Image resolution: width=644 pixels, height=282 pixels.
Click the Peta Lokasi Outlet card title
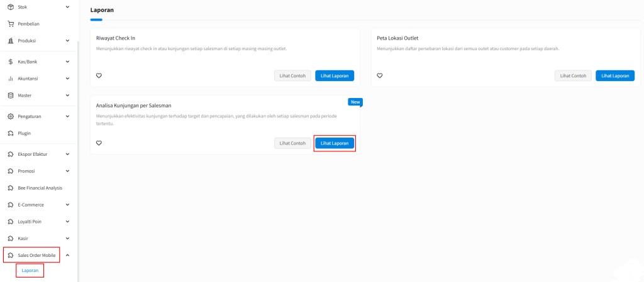click(x=397, y=38)
